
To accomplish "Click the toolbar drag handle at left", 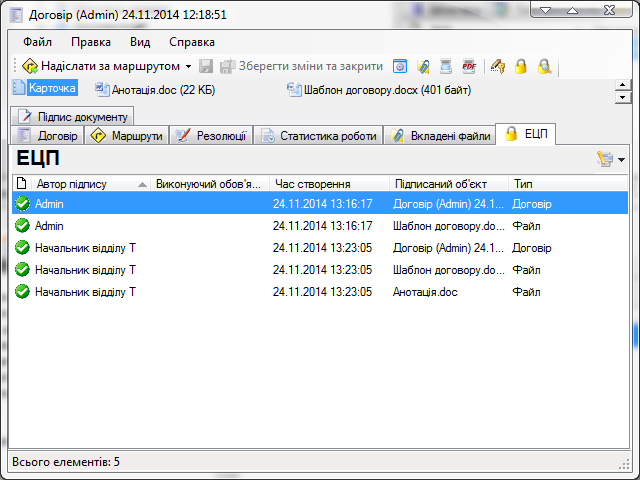I will point(15,66).
